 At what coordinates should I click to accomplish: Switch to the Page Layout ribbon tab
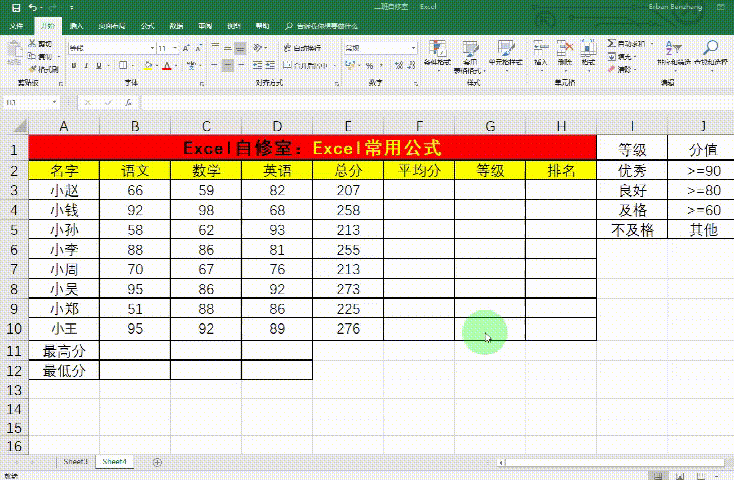[111, 26]
